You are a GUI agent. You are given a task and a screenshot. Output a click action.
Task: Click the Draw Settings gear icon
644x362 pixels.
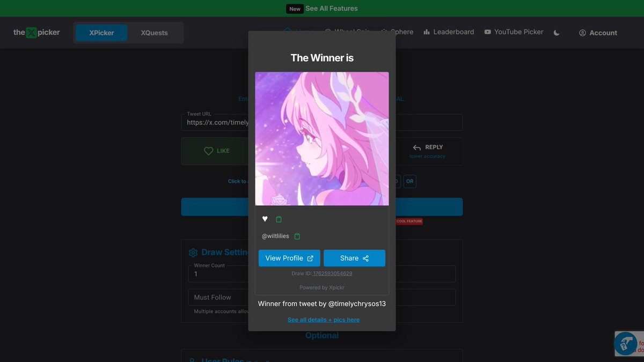pos(193,253)
